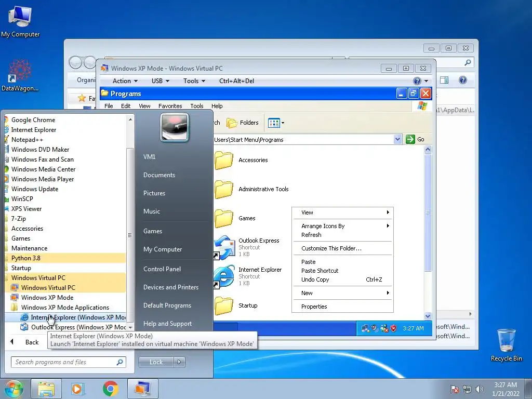
Task: Expand the View submenu in context menu
Action: (343, 212)
